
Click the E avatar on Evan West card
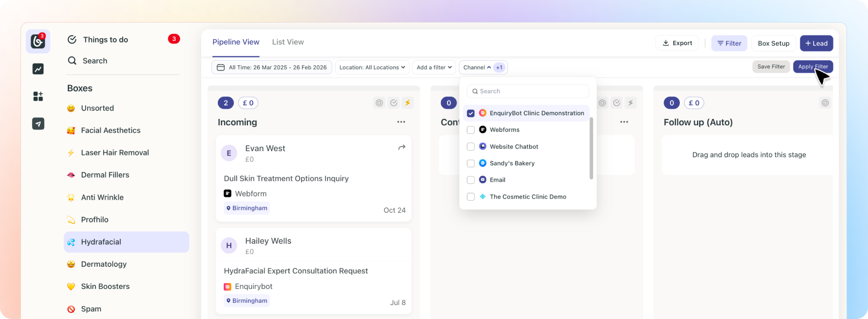[229, 153]
